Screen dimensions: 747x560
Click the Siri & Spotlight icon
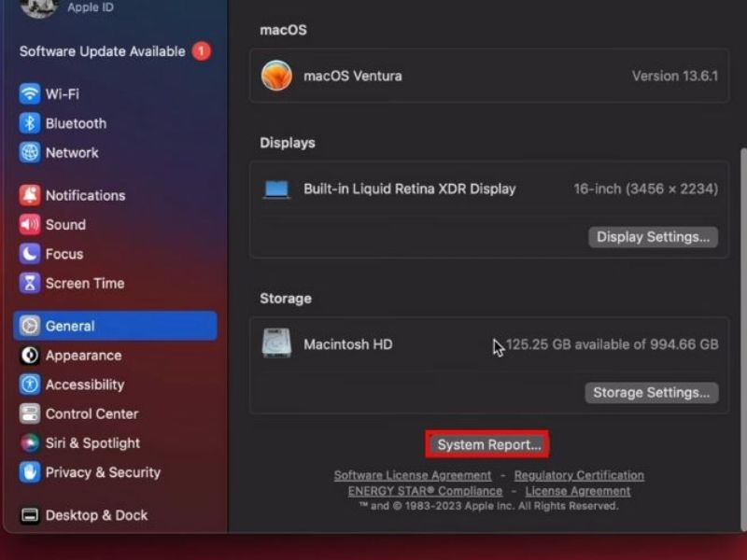(x=30, y=442)
